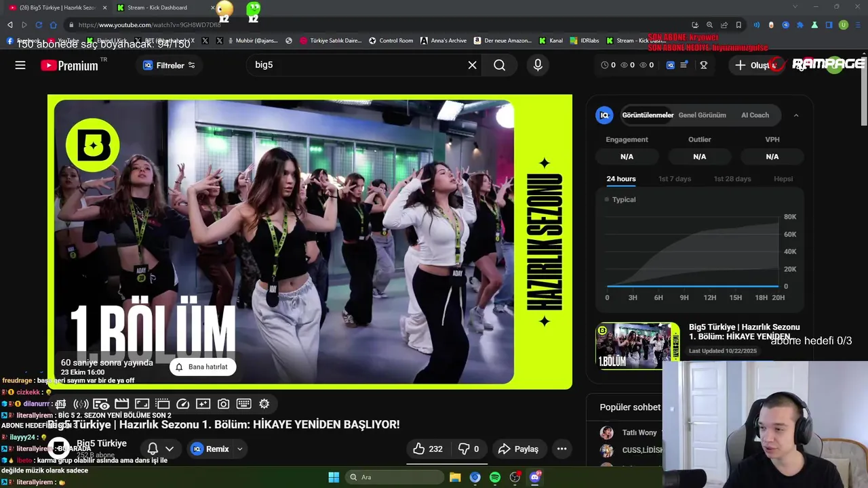Switch to Stream - Kick Dashboard tab
Viewport: 868px width, 488px height.
coord(163,7)
